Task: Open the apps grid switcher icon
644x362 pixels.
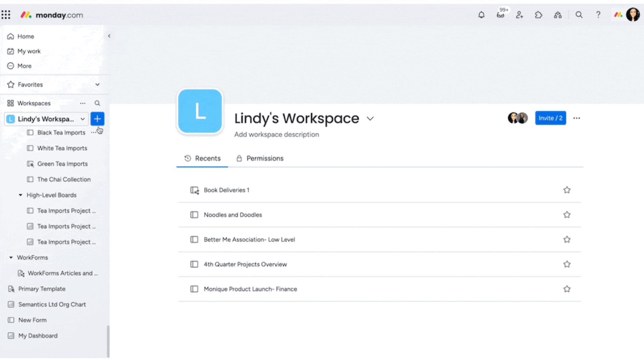Action: [x=6, y=15]
